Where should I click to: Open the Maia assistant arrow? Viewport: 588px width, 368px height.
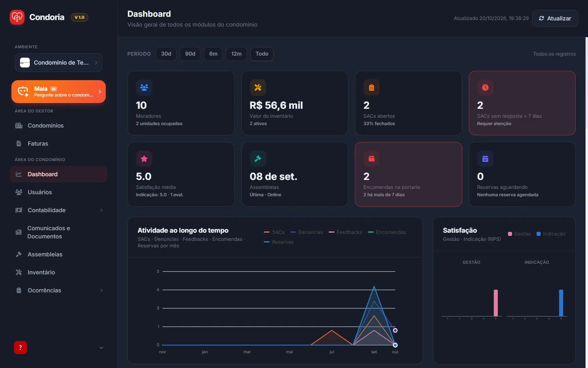(100, 92)
